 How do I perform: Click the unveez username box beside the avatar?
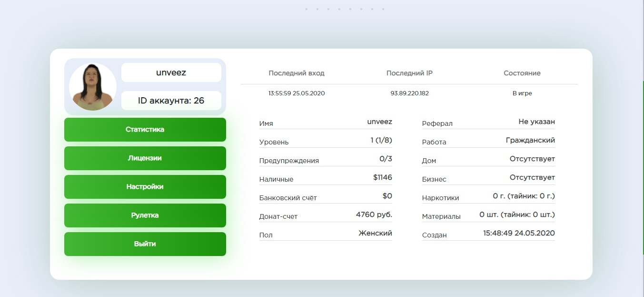point(171,73)
